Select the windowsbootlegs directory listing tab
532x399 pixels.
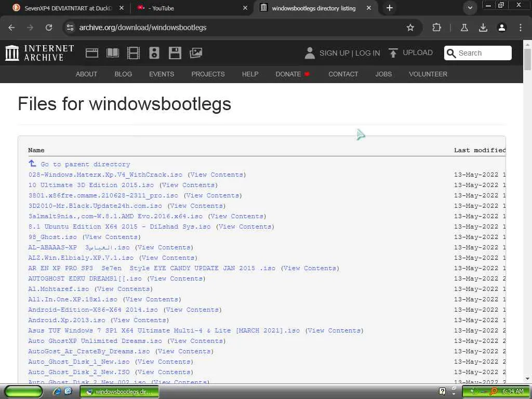coord(314,8)
